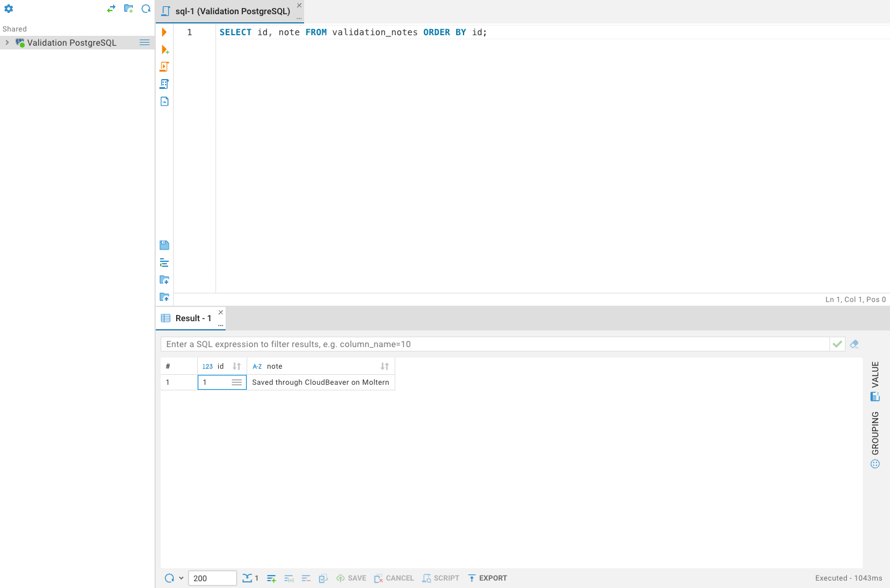Viewport: 890px width, 588px height.
Task: Close the Result - 1 tab
Action: [x=221, y=313]
